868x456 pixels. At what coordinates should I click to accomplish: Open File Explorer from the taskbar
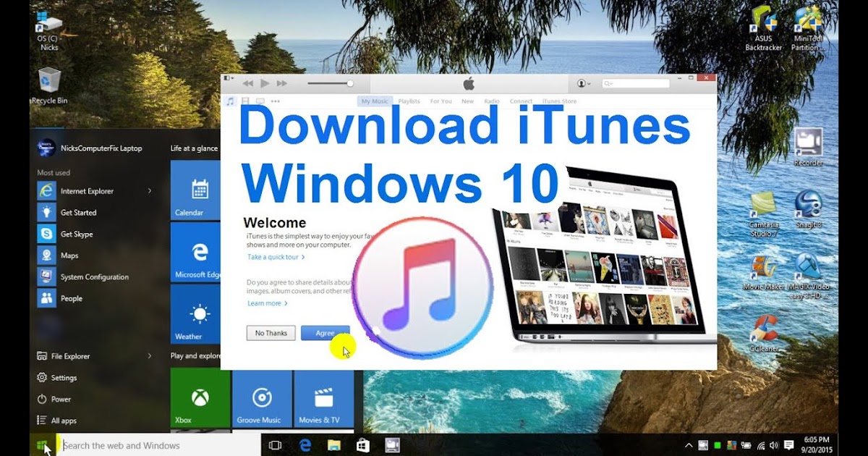334,445
